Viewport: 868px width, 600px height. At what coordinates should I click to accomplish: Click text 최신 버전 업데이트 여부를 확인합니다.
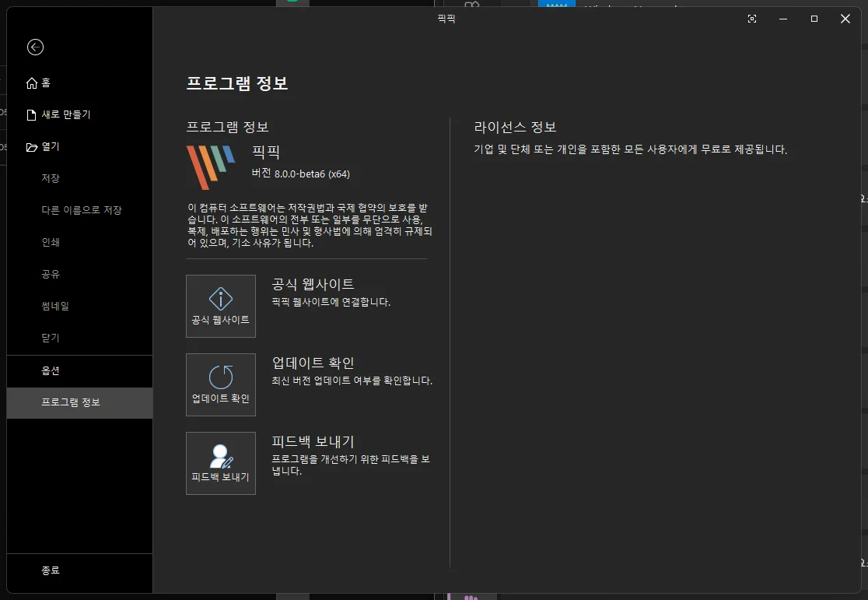click(352, 381)
